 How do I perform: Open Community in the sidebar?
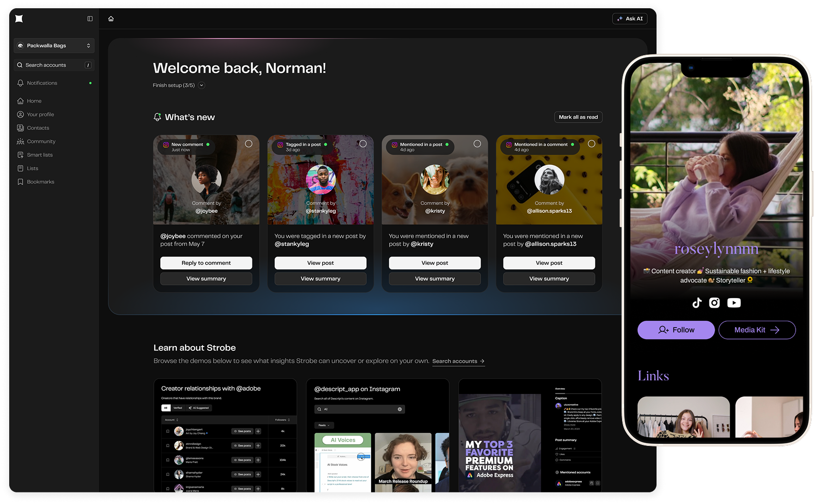(41, 142)
